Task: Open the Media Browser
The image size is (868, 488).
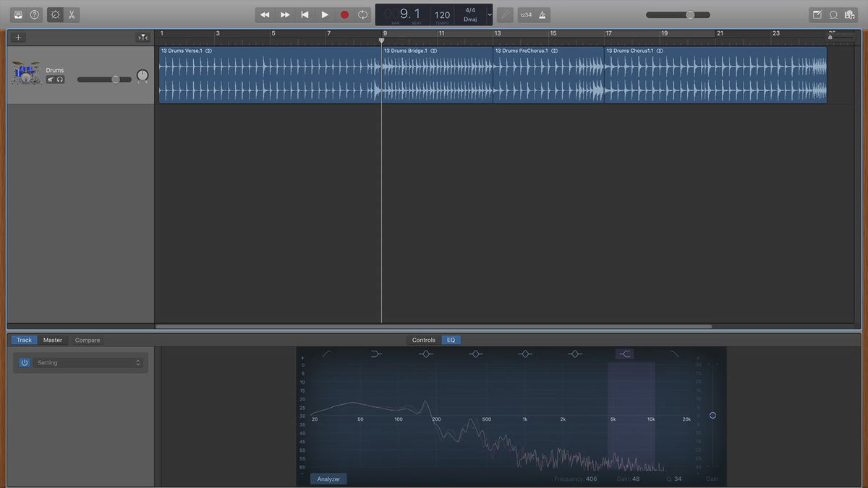Action: click(850, 14)
